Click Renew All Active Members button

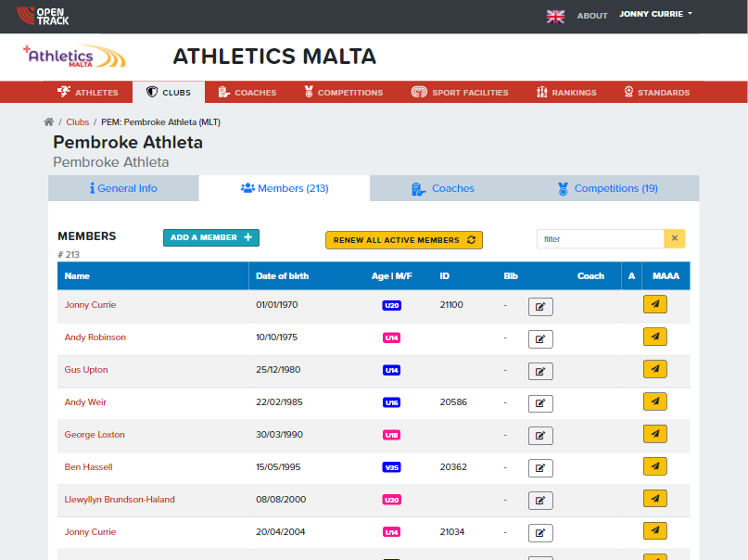pos(404,240)
